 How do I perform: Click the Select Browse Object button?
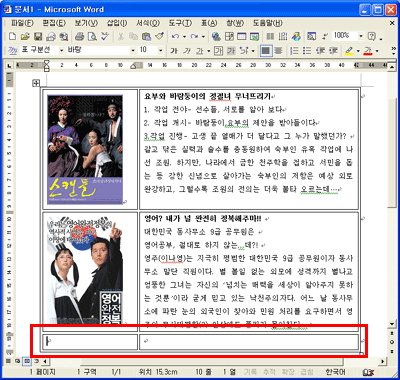coord(392,342)
